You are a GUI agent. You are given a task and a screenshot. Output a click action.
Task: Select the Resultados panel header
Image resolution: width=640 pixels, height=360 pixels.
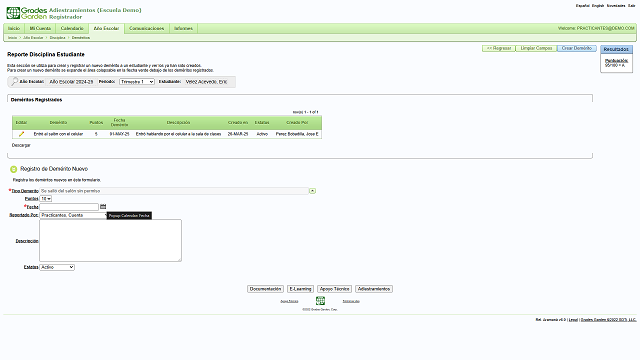point(616,49)
